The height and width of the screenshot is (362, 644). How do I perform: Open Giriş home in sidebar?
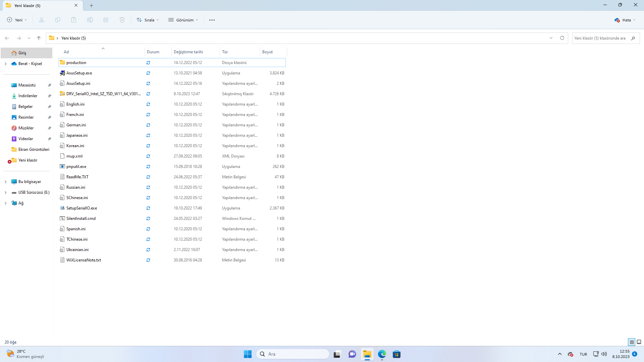point(26,53)
